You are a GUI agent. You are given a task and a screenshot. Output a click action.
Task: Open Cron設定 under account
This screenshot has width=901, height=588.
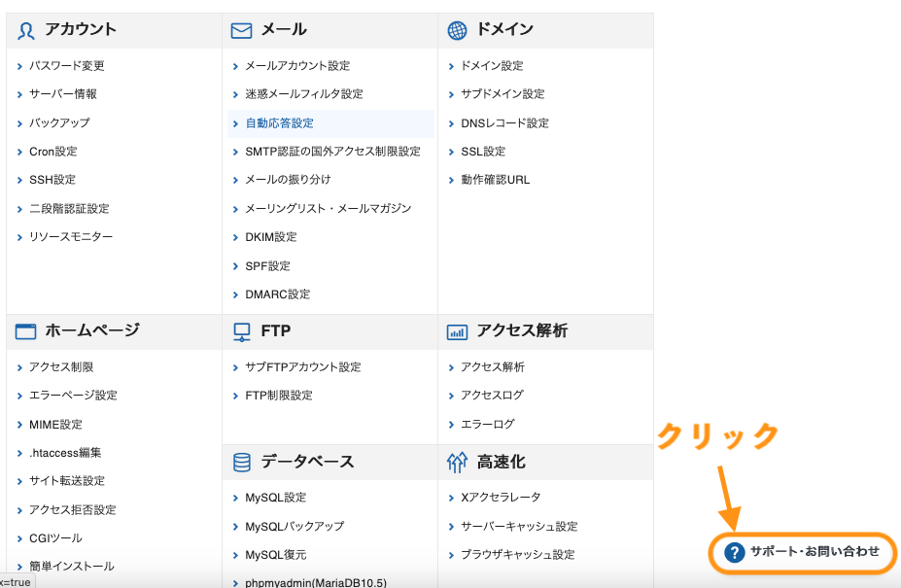[52, 152]
